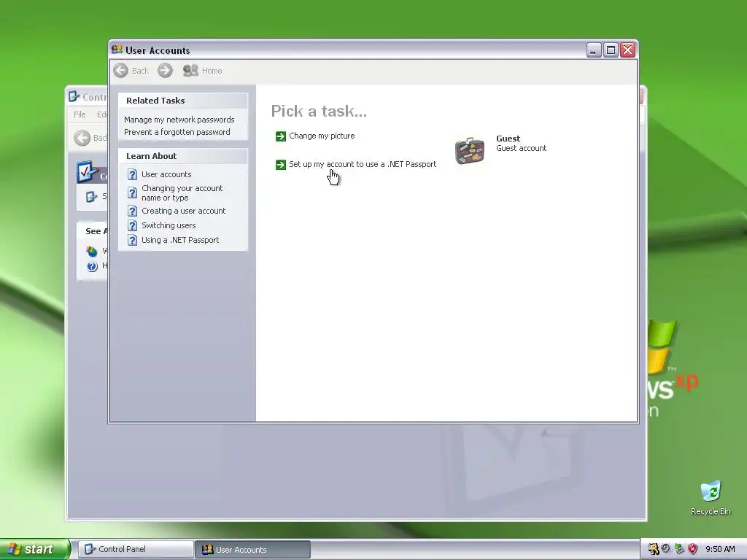The image size is (747, 560).
Task: Open Changing your account name or type topic
Action: click(182, 192)
